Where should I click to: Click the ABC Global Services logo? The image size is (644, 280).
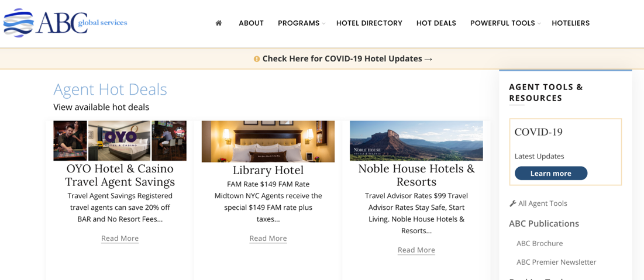66,23
